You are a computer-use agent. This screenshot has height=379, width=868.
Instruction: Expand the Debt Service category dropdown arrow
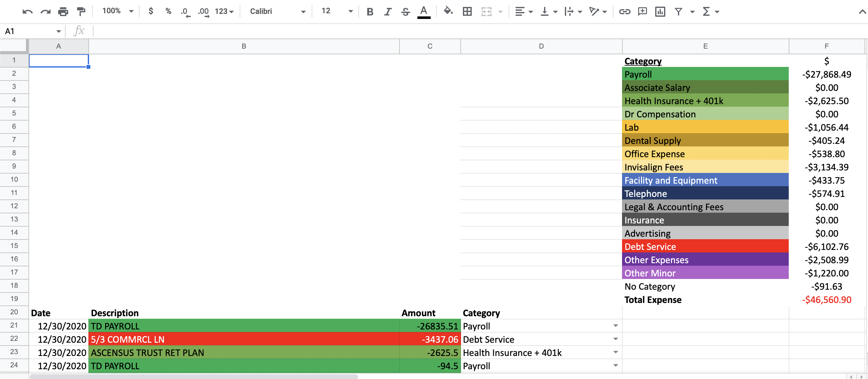(x=615, y=339)
